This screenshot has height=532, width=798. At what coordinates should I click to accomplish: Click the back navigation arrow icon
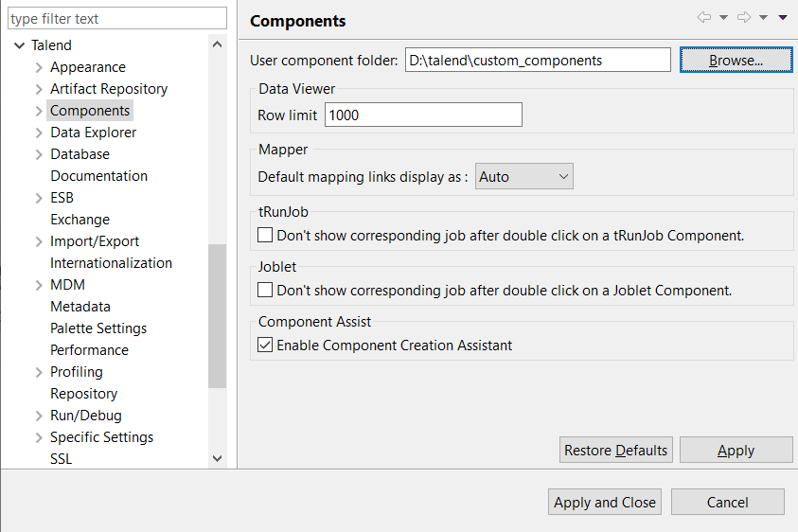pyautogui.click(x=703, y=17)
